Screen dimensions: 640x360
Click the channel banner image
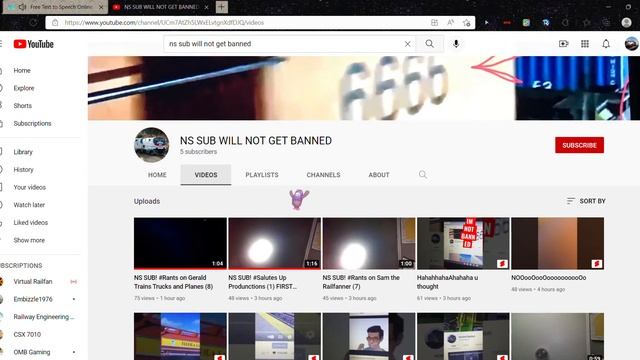pyautogui.click(x=364, y=88)
